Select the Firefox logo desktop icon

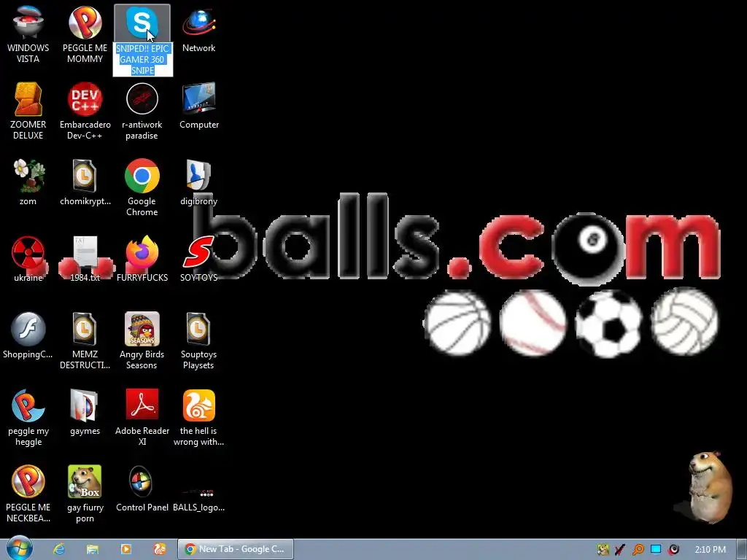coord(142,252)
